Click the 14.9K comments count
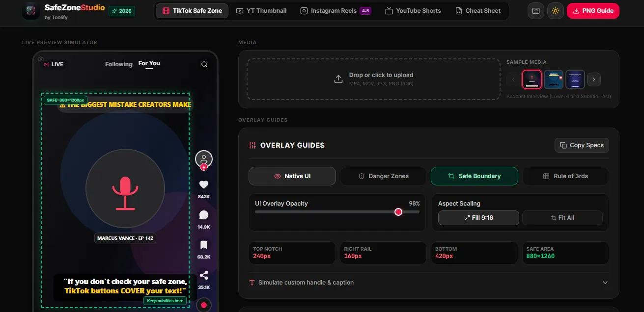 [204, 227]
